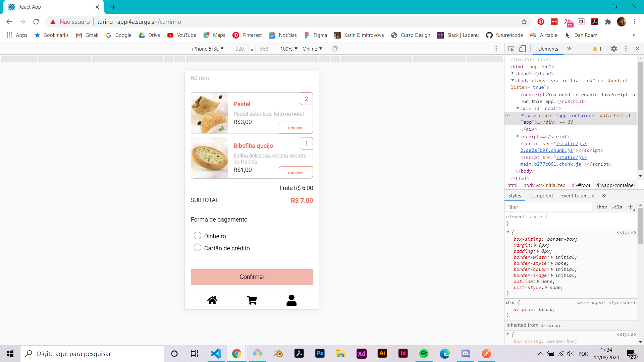This screenshot has width=644, height=362.
Task: Click the home icon in app footer
Action: pyautogui.click(x=212, y=300)
